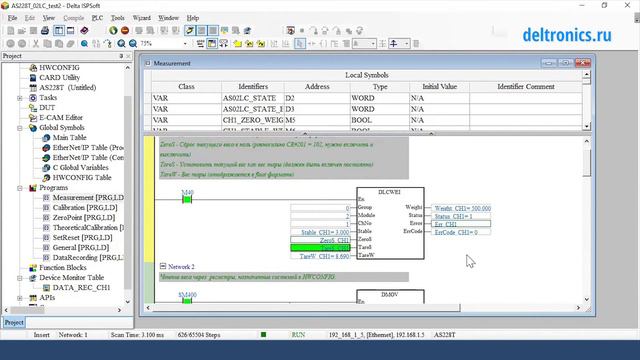Click the purple help book icon
640x360 pixels.
(x=84, y=31)
